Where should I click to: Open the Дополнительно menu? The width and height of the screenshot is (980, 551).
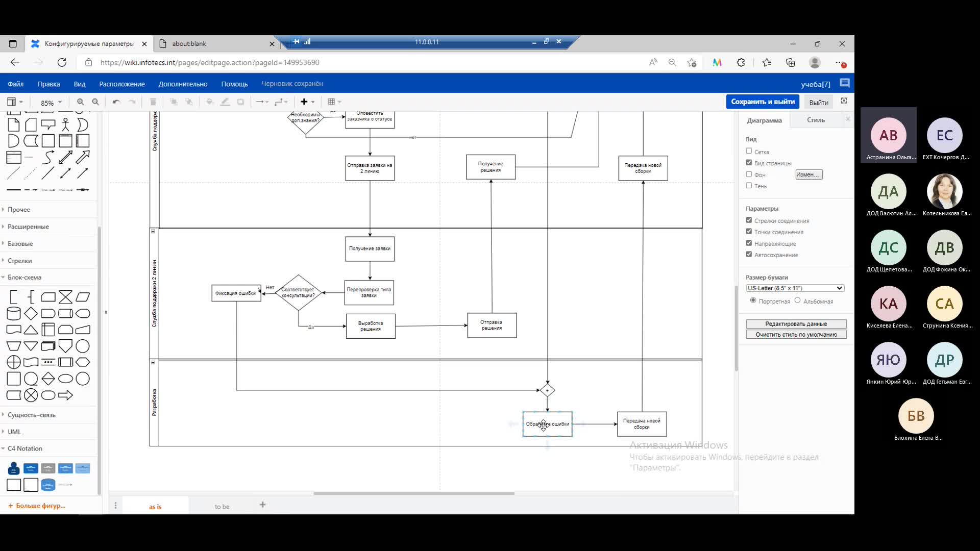pos(183,84)
